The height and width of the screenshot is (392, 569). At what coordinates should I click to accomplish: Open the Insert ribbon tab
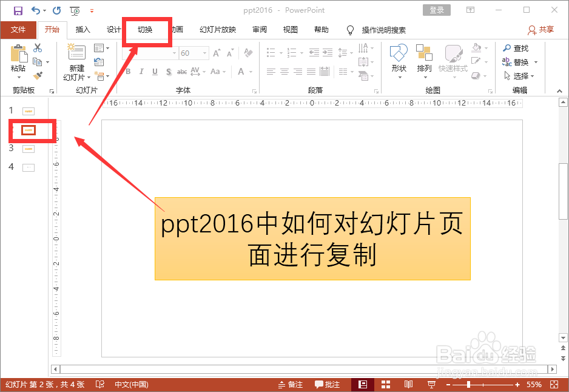(82, 30)
